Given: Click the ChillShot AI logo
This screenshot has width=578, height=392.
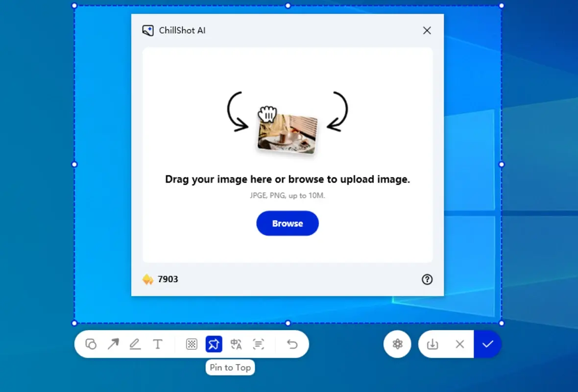Looking at the screenshot, I should pos(148,30).
